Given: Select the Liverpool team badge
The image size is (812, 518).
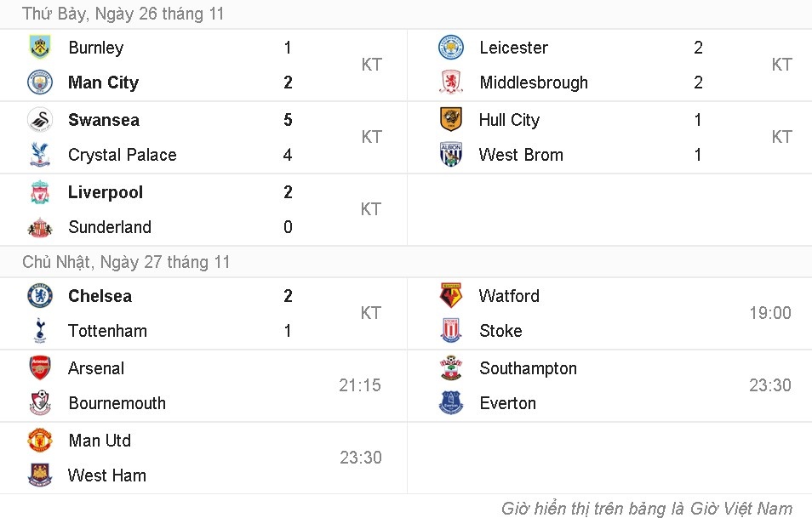Looking at the screenshot, I should 39,192.
